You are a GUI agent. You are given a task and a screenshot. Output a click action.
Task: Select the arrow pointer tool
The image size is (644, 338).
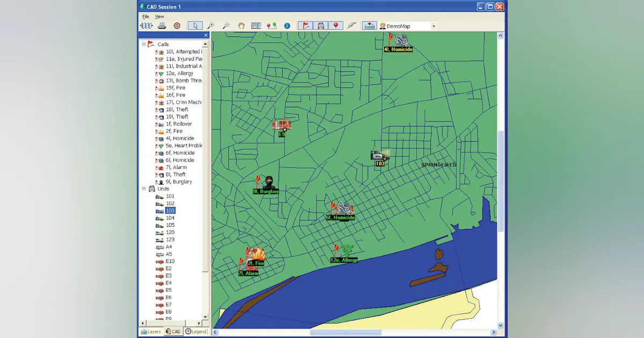click(195, 26)
